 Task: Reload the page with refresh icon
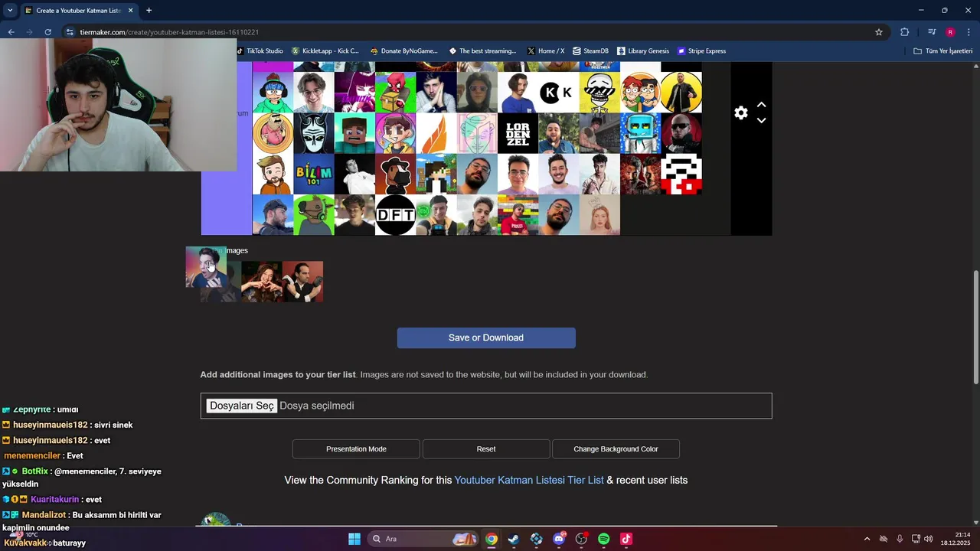tap(47, 32)
